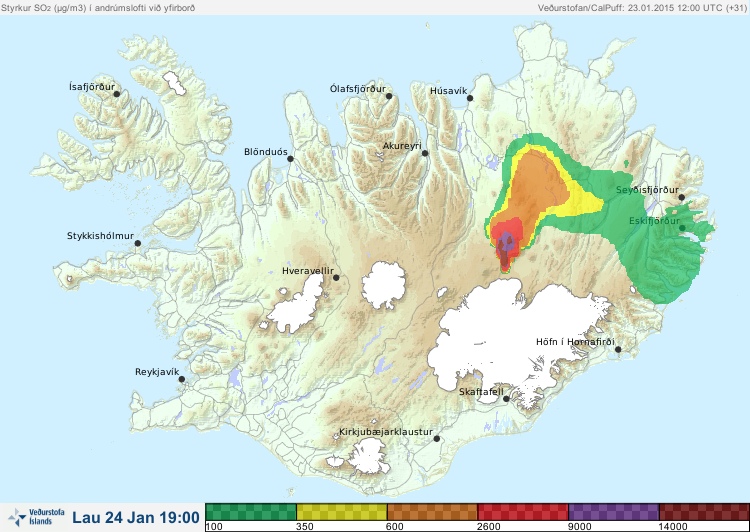Click the Reykjavík city marker
Viewport: 750px width, 532px height.
click(x=182, y=379)
